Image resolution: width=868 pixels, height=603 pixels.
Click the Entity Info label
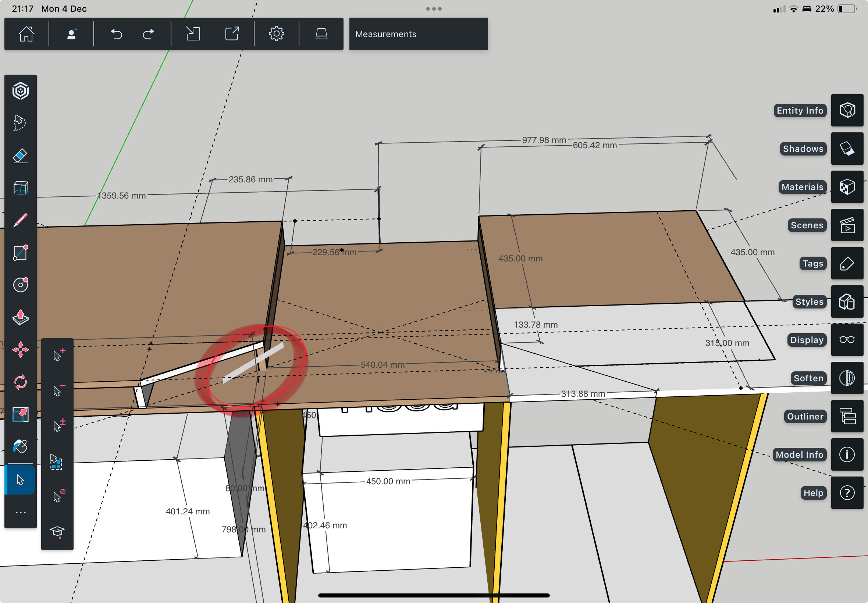(800, 110)
